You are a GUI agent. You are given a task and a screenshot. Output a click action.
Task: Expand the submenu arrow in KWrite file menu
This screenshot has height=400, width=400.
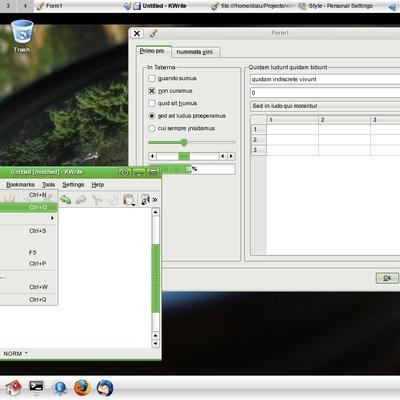tap(52, 218)
